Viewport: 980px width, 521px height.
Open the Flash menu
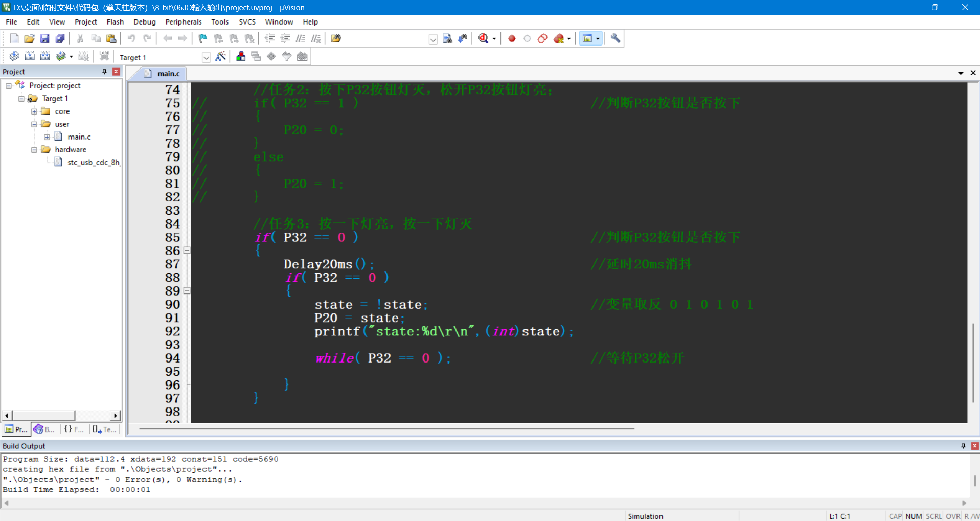coord(115,22)
